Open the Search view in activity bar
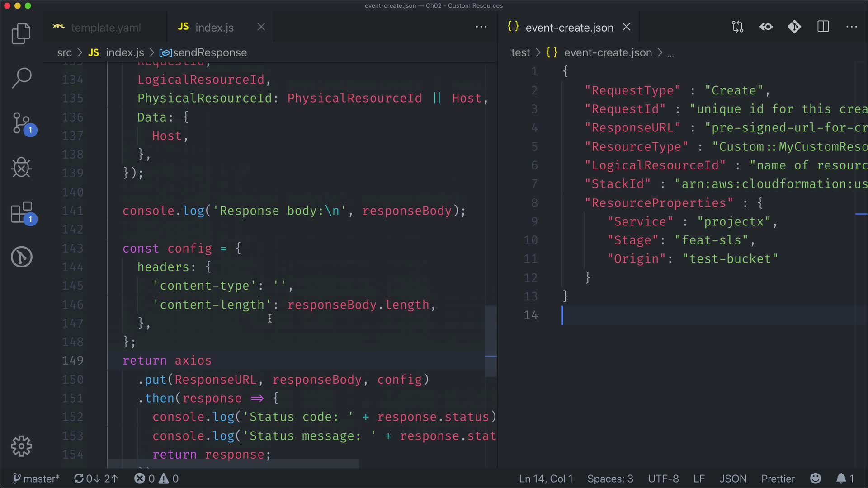Image resolution: width=868 pixels, height=488 pixels. click(x=21, y=78)
